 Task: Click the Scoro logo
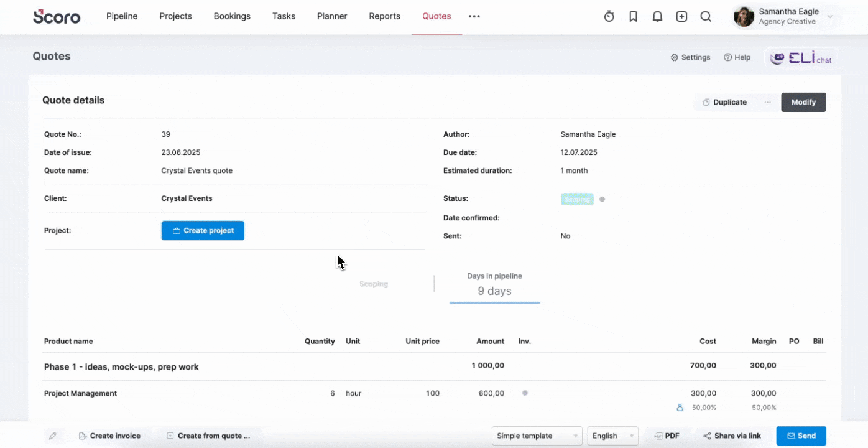click(x=57, y=17)
